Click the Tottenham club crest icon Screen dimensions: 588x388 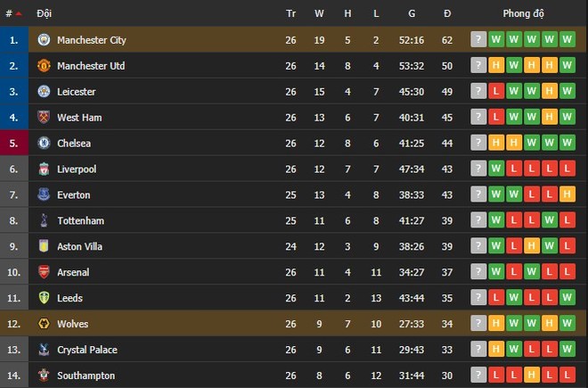tap(44, 220)
